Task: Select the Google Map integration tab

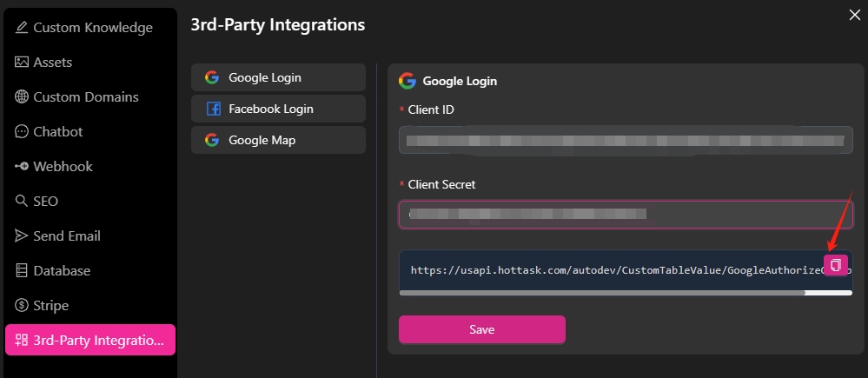Action: [278, 140]
